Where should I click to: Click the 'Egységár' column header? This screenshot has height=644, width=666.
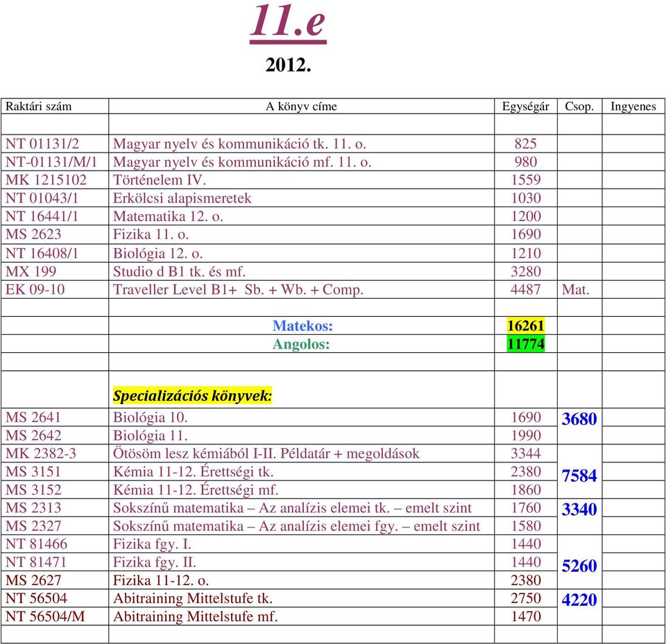525,106
